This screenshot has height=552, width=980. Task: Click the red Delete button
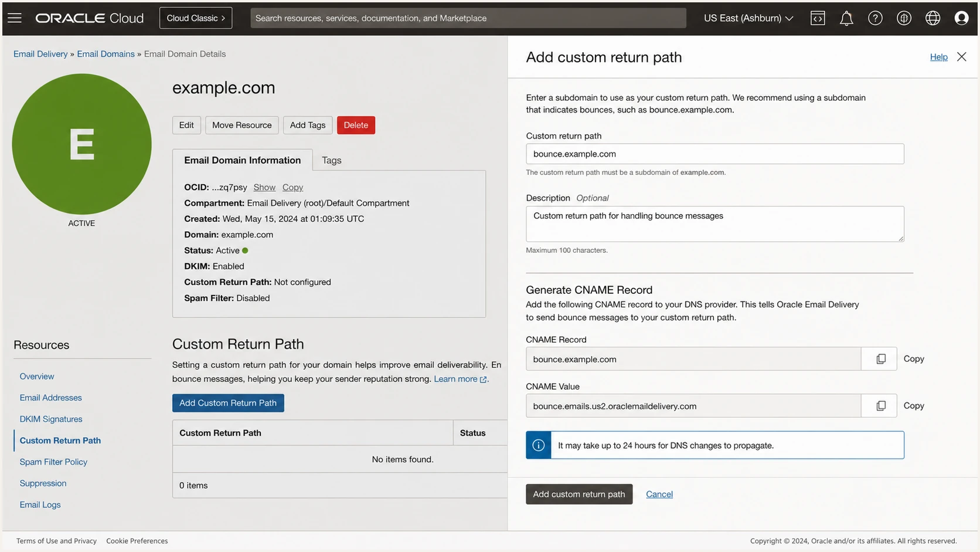click(x=356, y=125)
